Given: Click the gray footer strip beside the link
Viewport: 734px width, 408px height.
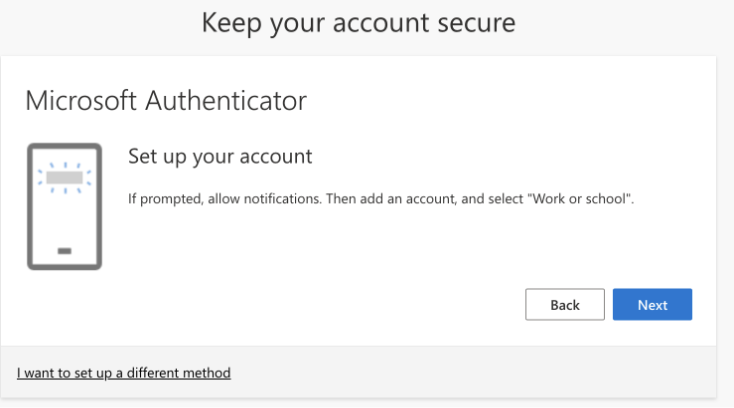Looking at the screenshot, I should click(480, 373).
